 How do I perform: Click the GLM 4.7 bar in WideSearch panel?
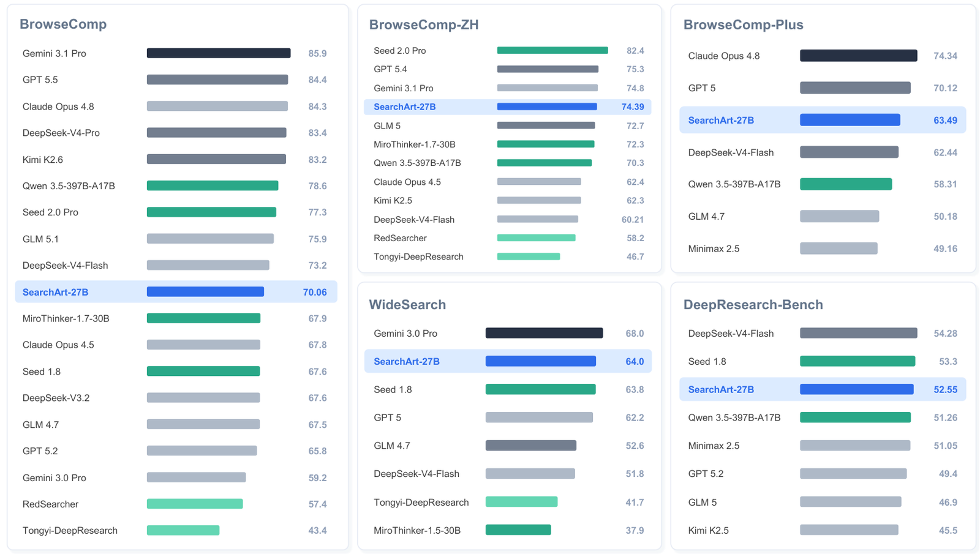tap(531, 446)
